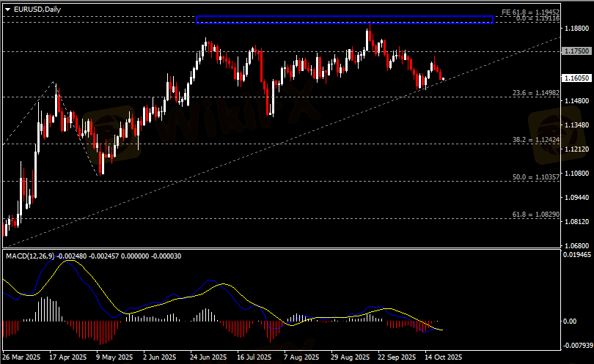Click the 24 Jun 2025 date marker
The width and height of the screenshot is (594, 364).
point(208,357)
